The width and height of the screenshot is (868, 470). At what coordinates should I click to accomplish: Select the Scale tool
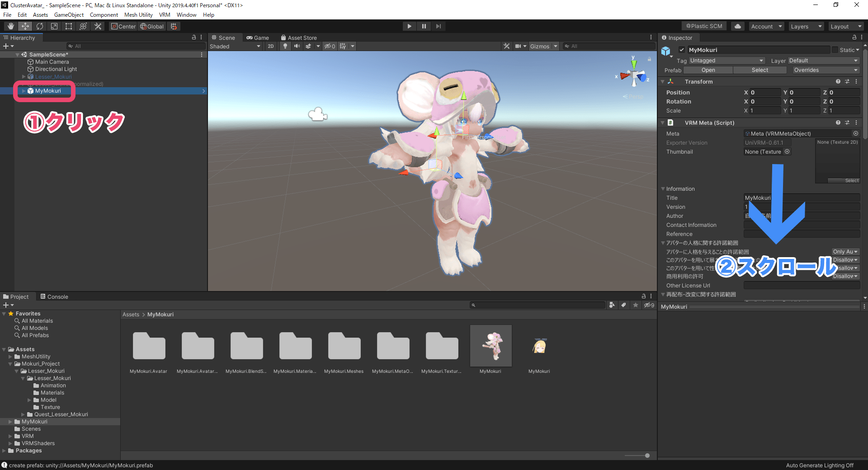(54, 26)
